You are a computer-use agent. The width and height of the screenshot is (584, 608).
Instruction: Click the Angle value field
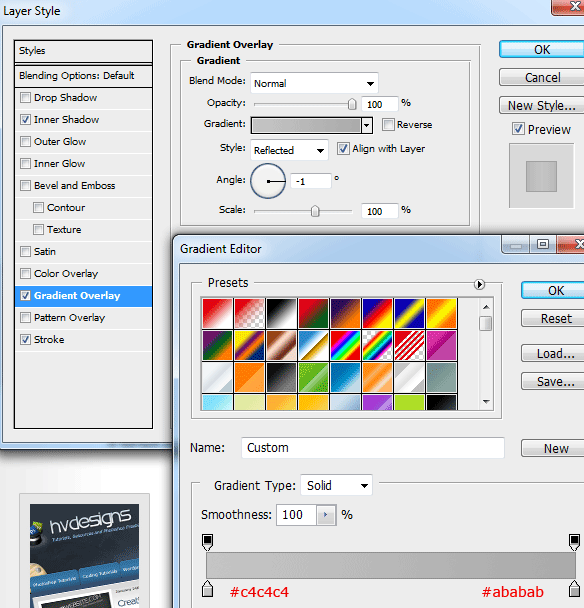pos(311,181)
